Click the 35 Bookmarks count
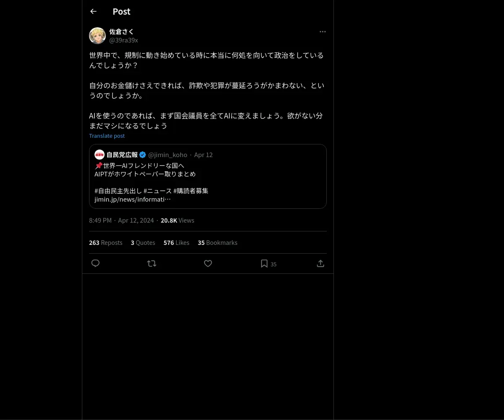 [218, 243]
